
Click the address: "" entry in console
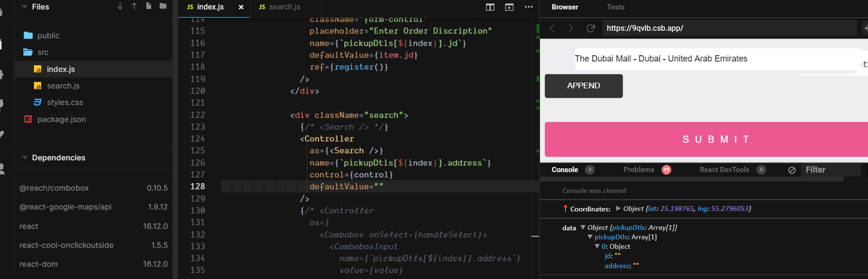click(x=621, y=266)
